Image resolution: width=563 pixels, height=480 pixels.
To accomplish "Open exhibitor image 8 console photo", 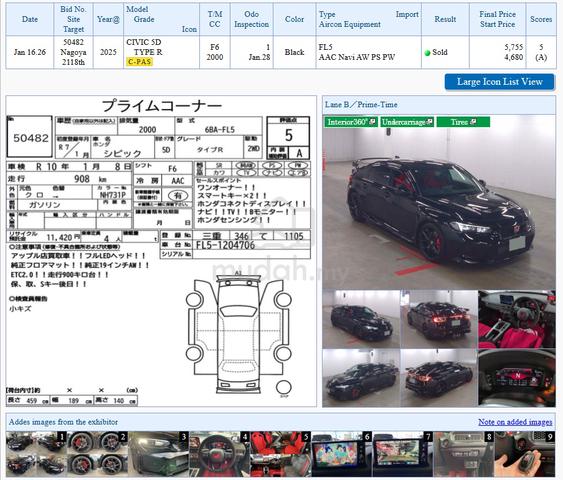I will (464, 454).
